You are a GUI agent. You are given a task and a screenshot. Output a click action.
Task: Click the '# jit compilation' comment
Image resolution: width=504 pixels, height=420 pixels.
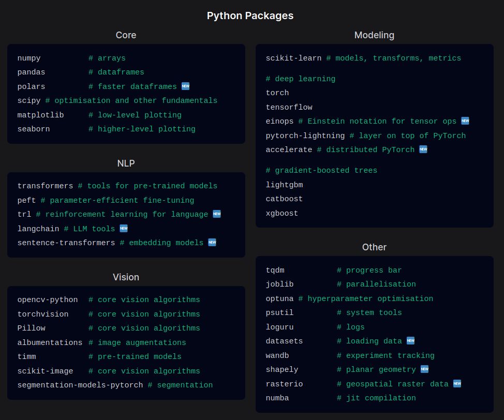376,398
